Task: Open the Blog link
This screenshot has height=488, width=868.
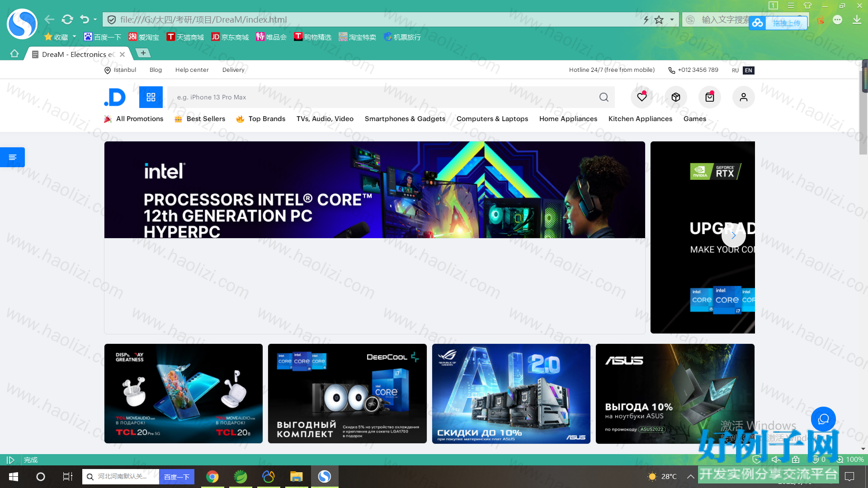Action: [156, 70]
